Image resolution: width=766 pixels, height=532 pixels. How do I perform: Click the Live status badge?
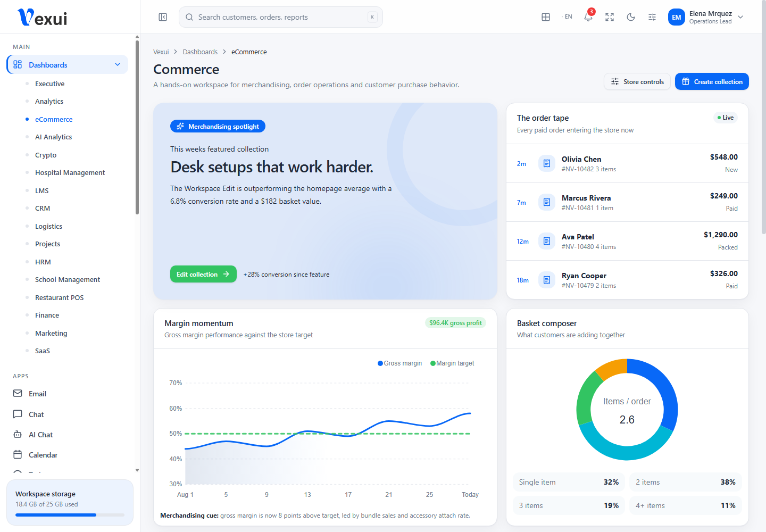click(725, 118)
